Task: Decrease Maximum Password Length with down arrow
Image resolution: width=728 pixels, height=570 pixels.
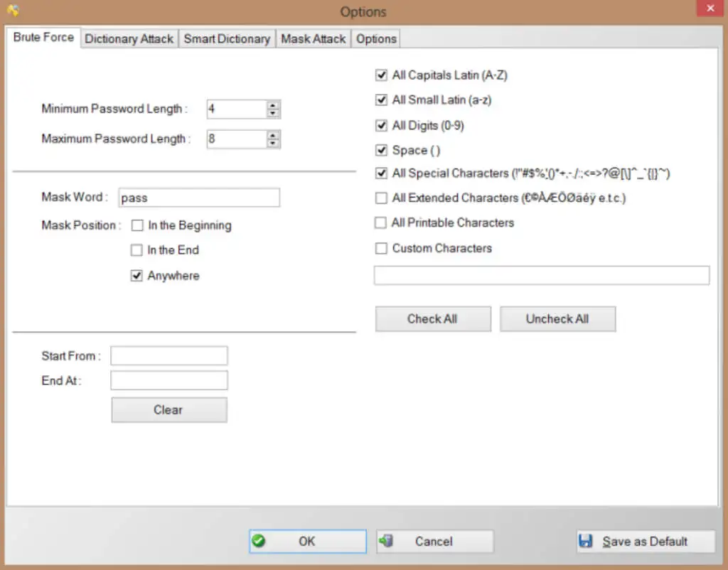Action: [x=273, y=143]
